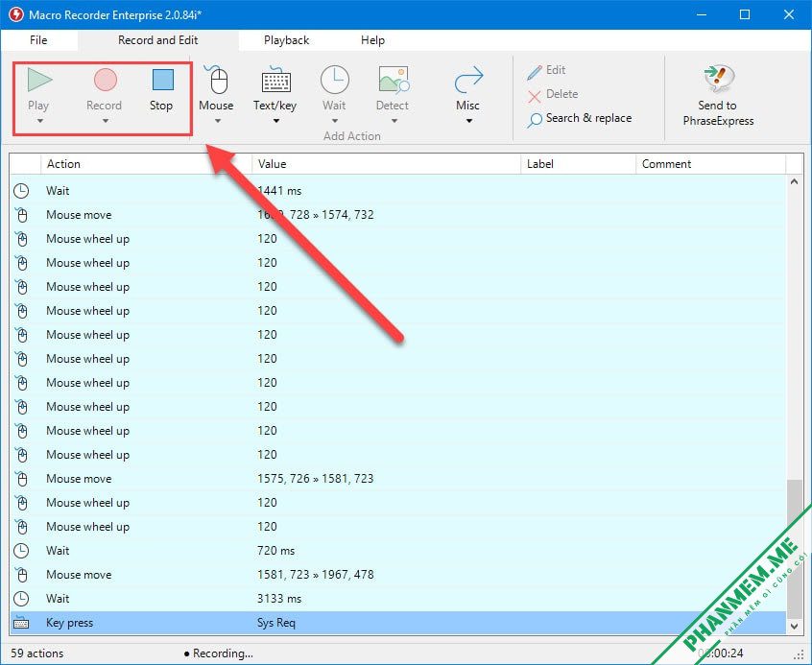Screen dimensions: 812x665
Task: Expand the Text/key dropdown arrow
Action: point(276,121)
